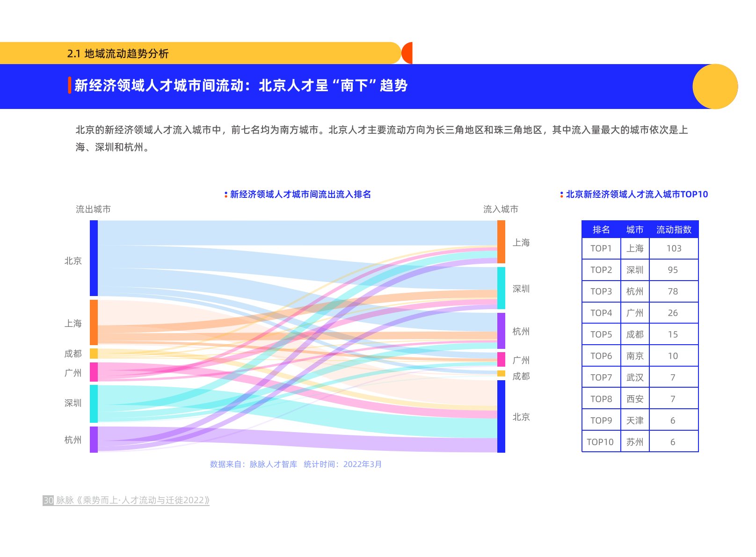Click the '流动指数' table header
Image resolution: width=756 pixels, height=557 pixels.
point(674,230)
